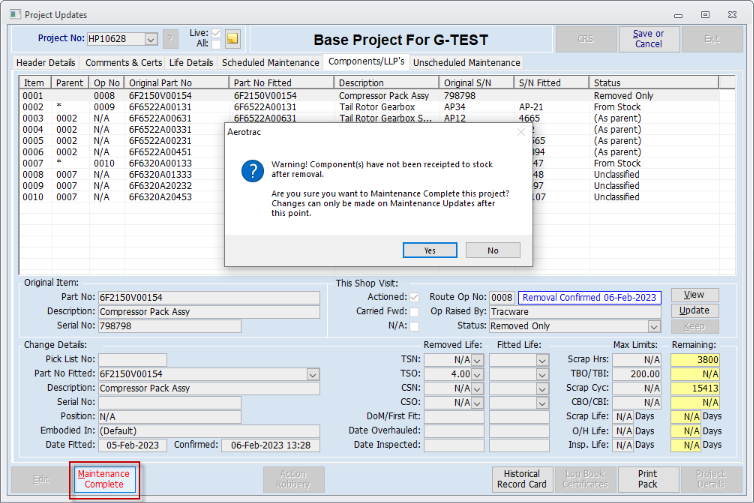Screen dimensions: 754x503
Task: Open the Removed Life TSN dropdown
Action: pos(477,360)
